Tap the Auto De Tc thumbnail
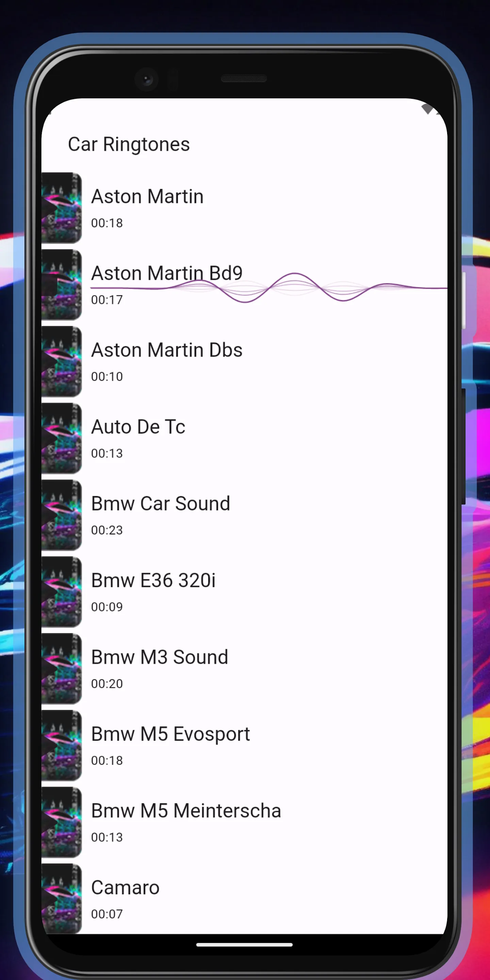The width and height of the screenshot is (490, 980). [62, 438]
